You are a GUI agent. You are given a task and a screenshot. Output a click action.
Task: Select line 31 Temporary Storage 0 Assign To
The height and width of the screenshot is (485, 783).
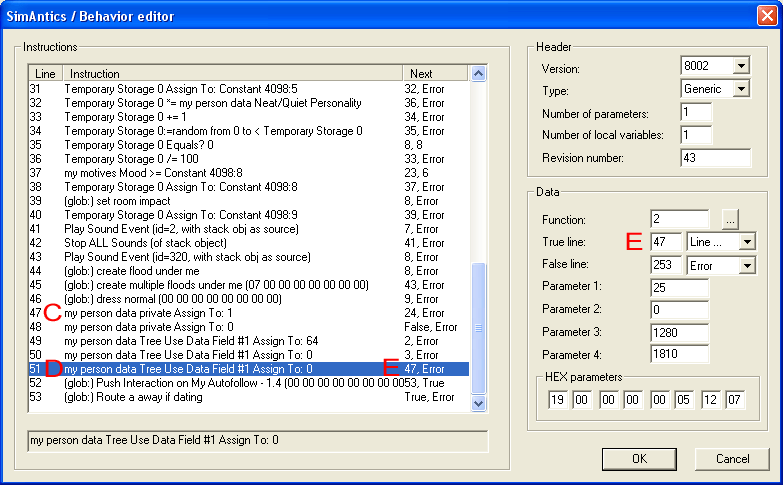(x=249, y=89)
